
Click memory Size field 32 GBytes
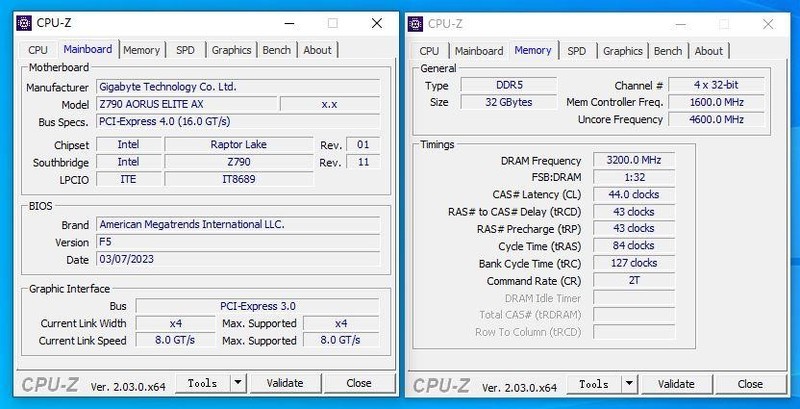pos(509,102)
